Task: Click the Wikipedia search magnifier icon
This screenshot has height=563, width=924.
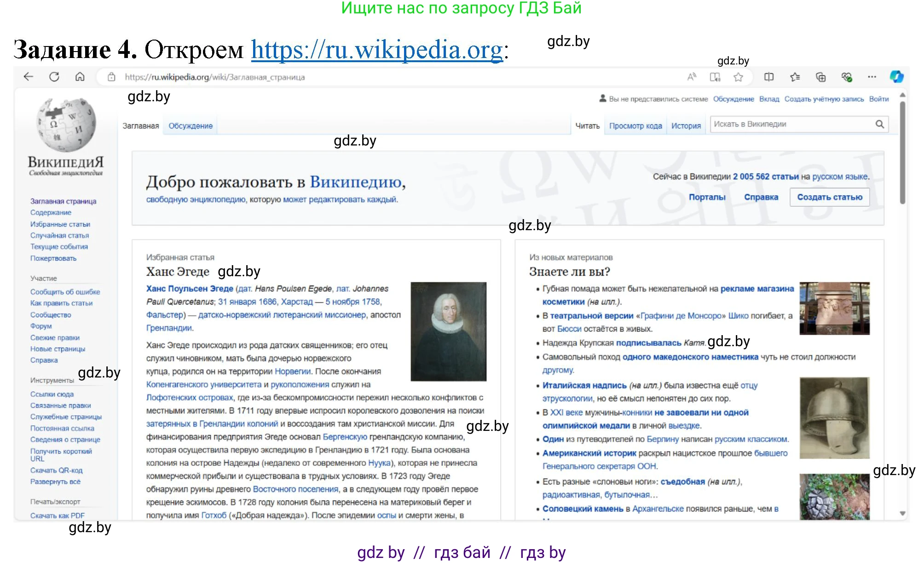Action: [879, 124]
